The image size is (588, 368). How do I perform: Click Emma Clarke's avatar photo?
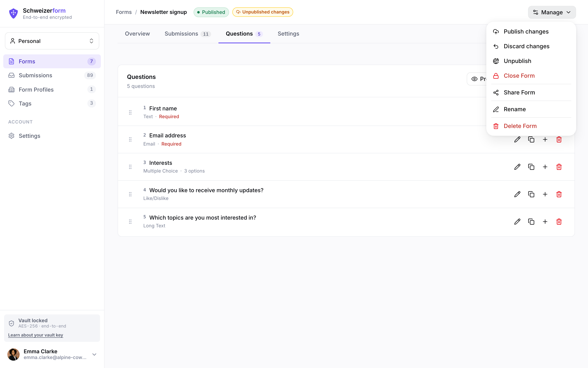[x=13, y=354]
